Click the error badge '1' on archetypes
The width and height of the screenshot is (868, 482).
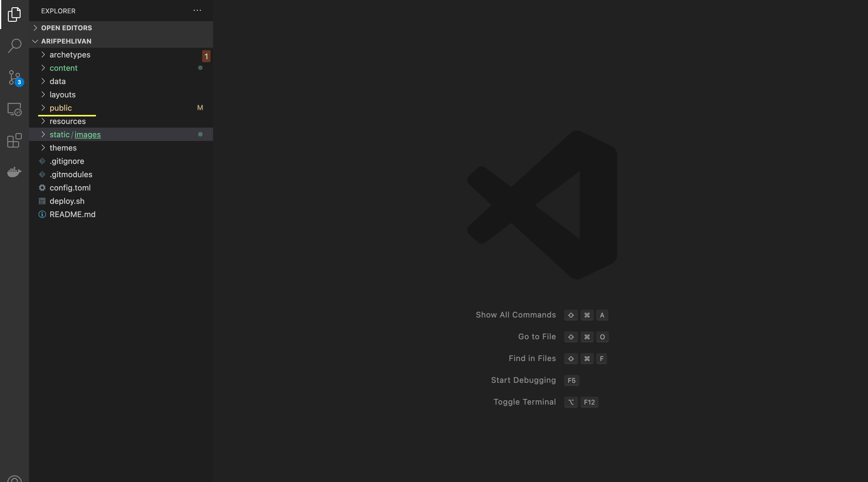pos(206,56)
